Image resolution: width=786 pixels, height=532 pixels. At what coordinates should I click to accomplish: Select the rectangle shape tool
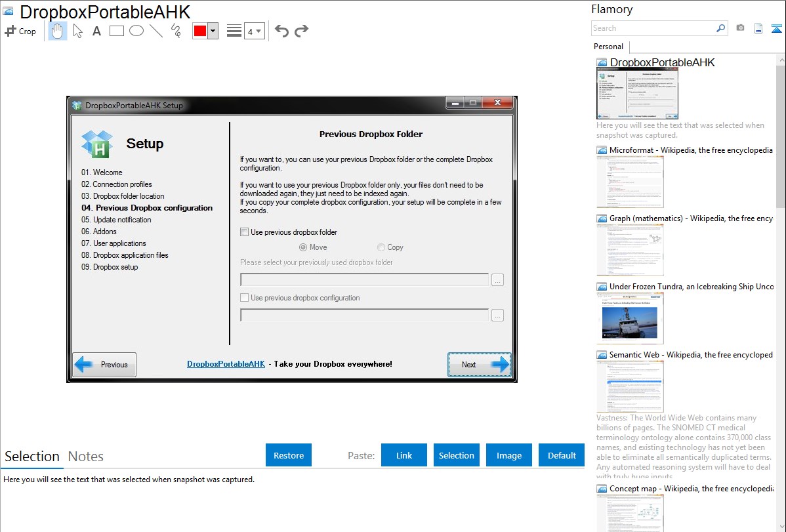(x=116, y=31)
